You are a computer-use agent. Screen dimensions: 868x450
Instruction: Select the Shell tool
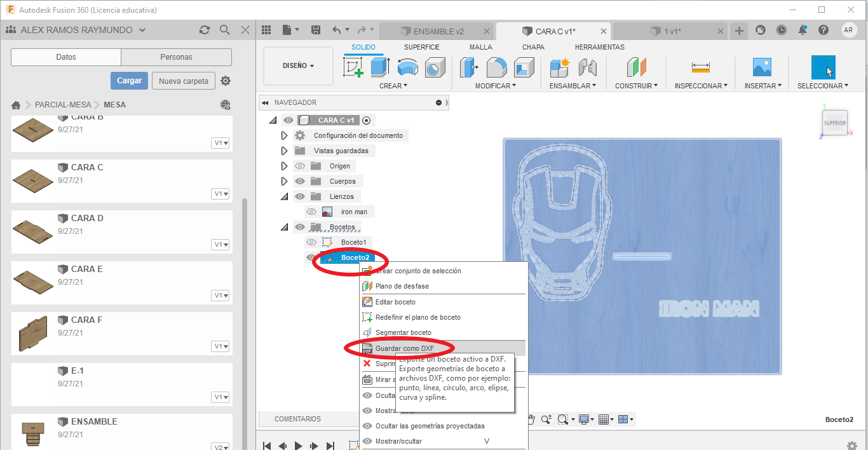(524, 67)
